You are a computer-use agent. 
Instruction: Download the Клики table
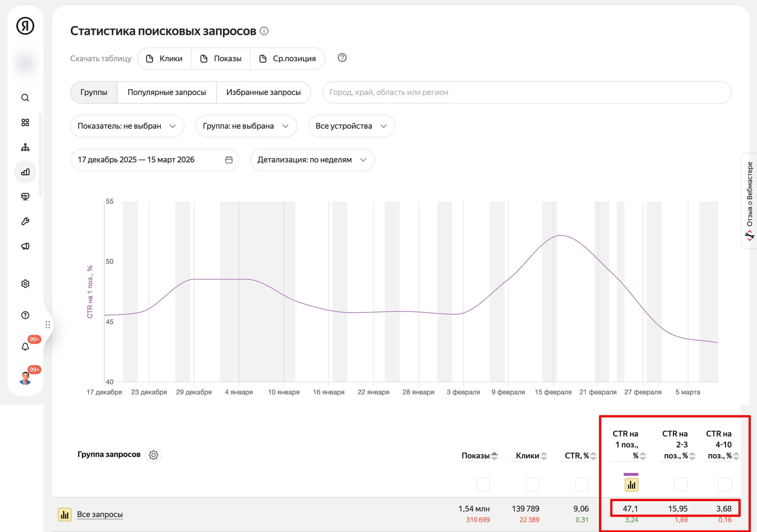[x=164, y=59]
